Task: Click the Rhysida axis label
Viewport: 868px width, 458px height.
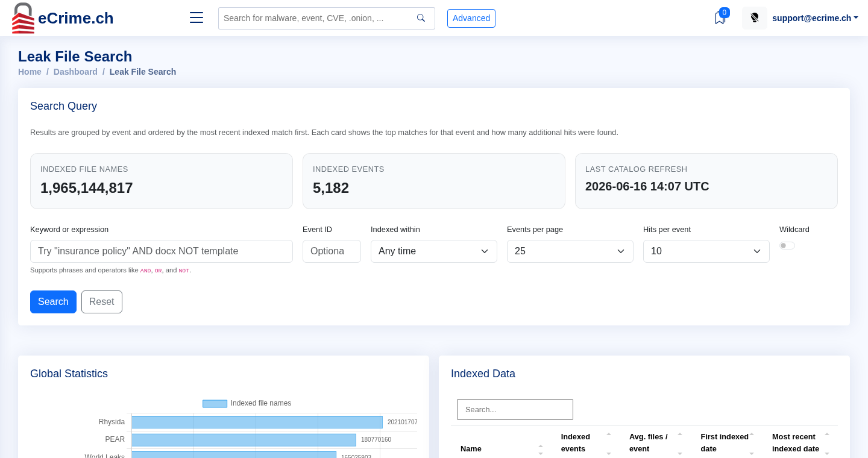Action: 112,422
